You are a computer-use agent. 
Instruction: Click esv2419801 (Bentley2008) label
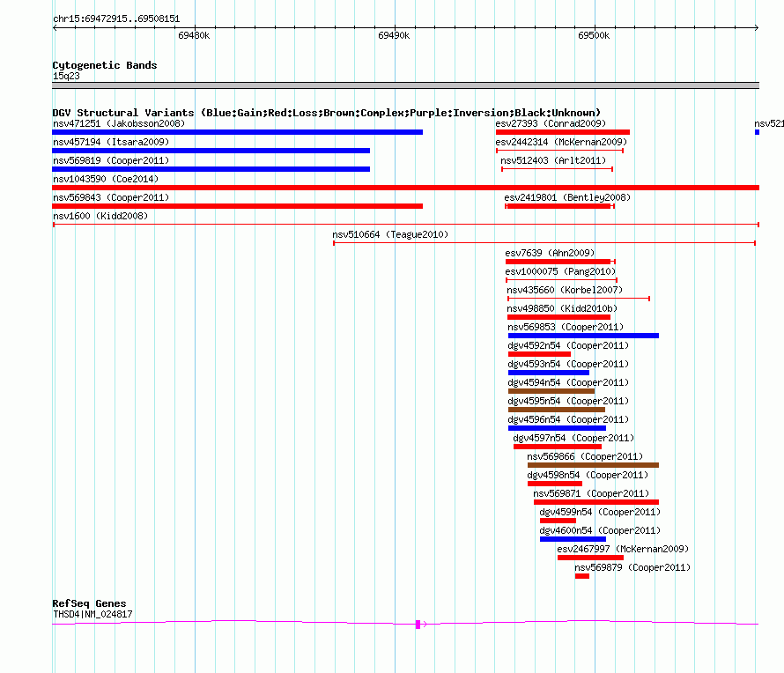click(x=567, y=197)
